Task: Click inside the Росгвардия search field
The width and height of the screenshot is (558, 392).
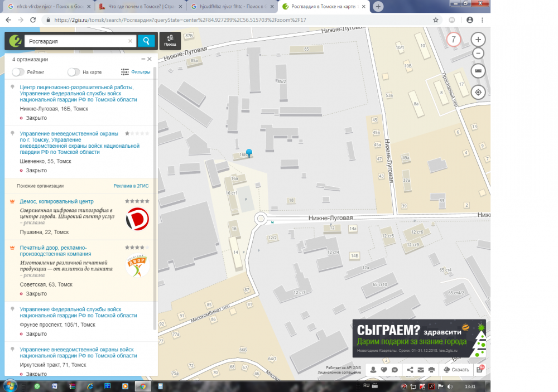Action: tap(75, 41)
